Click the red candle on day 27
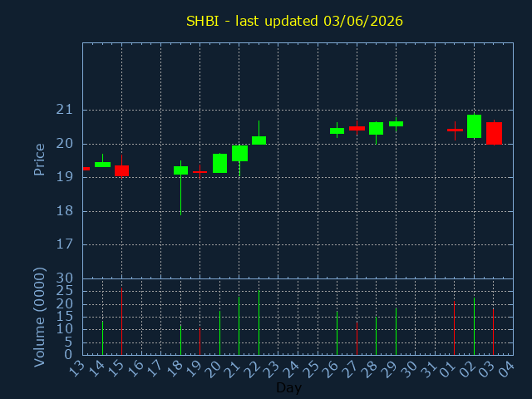 click(357, 128)
